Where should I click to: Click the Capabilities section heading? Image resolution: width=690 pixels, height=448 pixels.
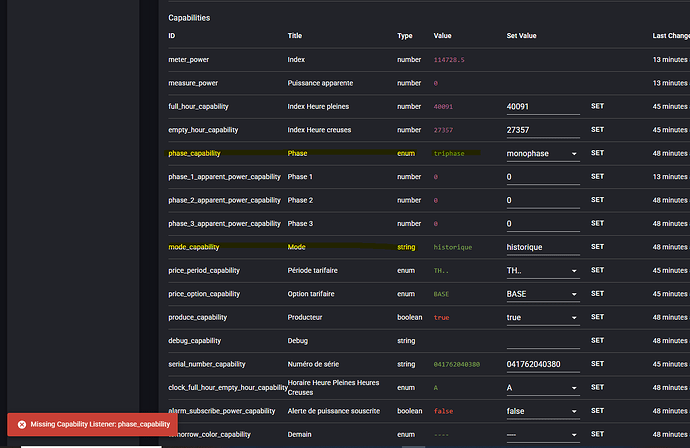[x=189, y=18]
